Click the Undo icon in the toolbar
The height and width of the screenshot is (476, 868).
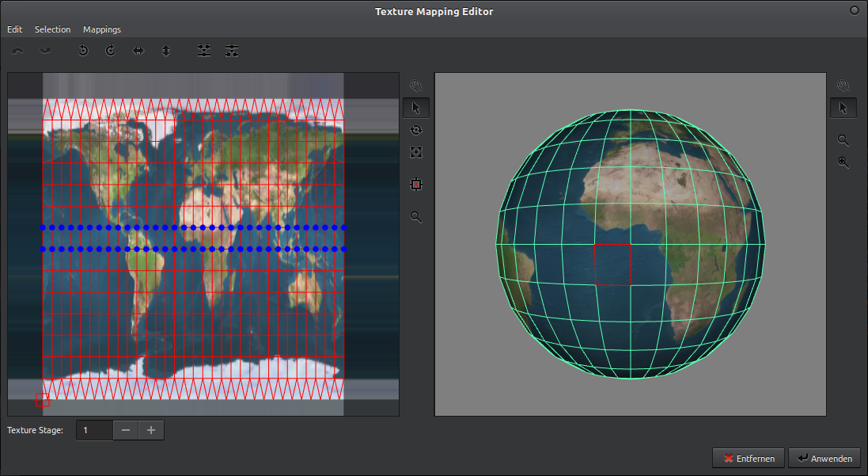(x=17, y=50)
